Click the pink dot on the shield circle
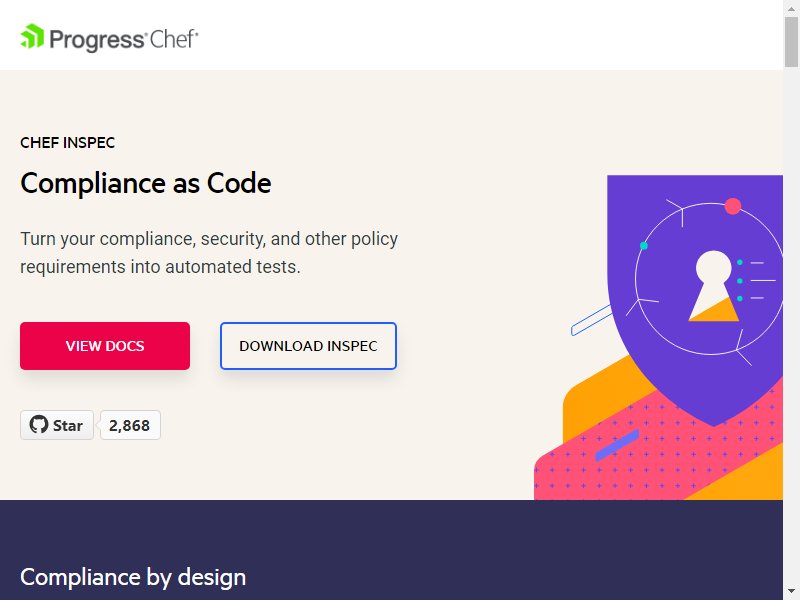800x600 pixels. point(733,206)
